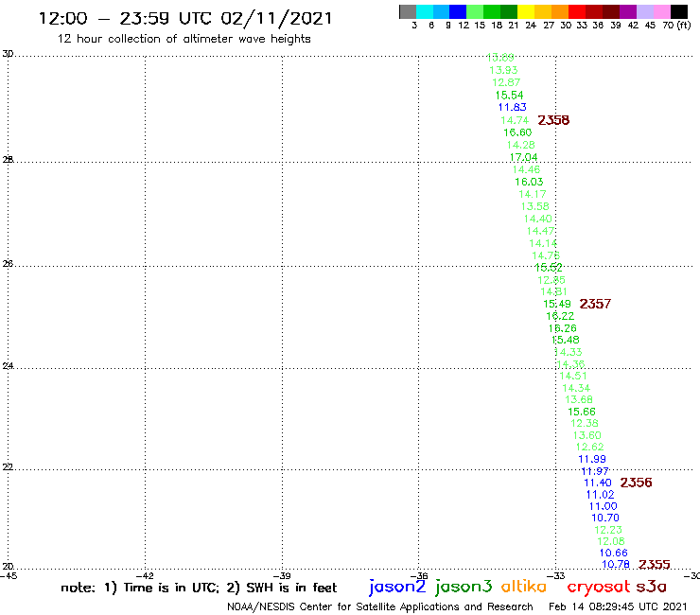
Task: Click the blue value 10.70
Action: click(605, 518)
